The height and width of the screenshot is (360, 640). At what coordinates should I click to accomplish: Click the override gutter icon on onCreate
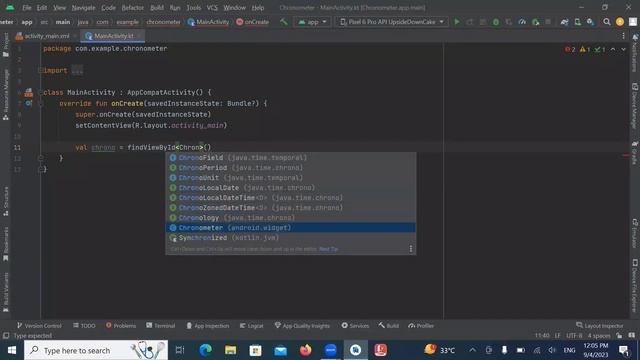28,104
